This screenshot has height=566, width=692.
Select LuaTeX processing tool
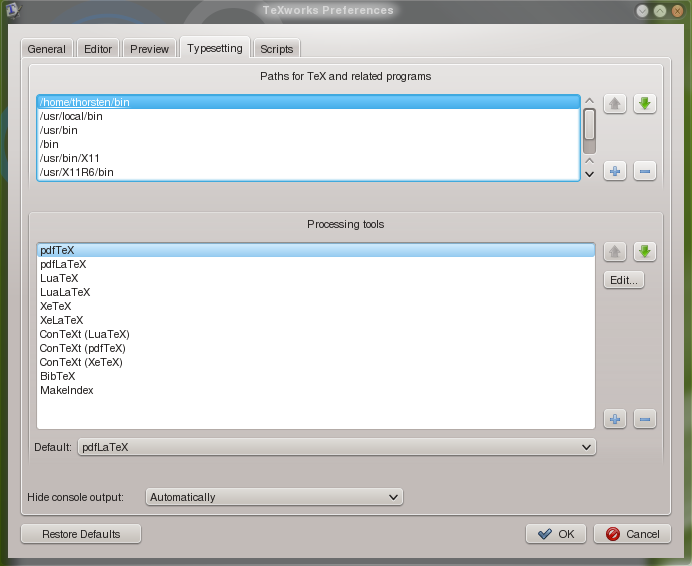pos(316,278)
